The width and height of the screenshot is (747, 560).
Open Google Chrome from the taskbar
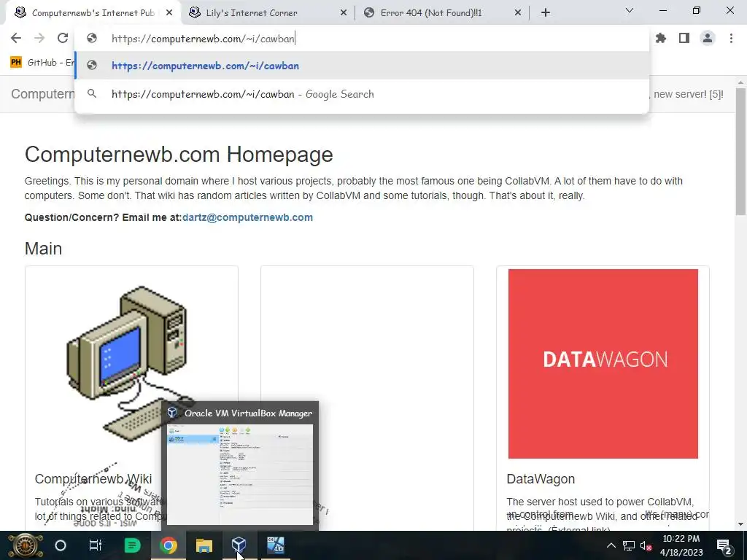click(x=169, y=545)
